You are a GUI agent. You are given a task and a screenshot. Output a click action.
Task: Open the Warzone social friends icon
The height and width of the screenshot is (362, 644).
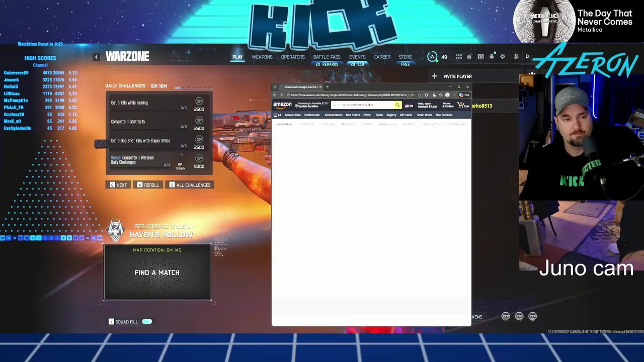coord(517,56)
